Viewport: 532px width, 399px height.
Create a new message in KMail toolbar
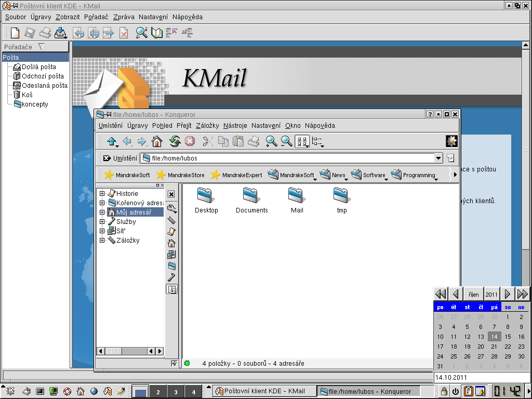(15, 33)
